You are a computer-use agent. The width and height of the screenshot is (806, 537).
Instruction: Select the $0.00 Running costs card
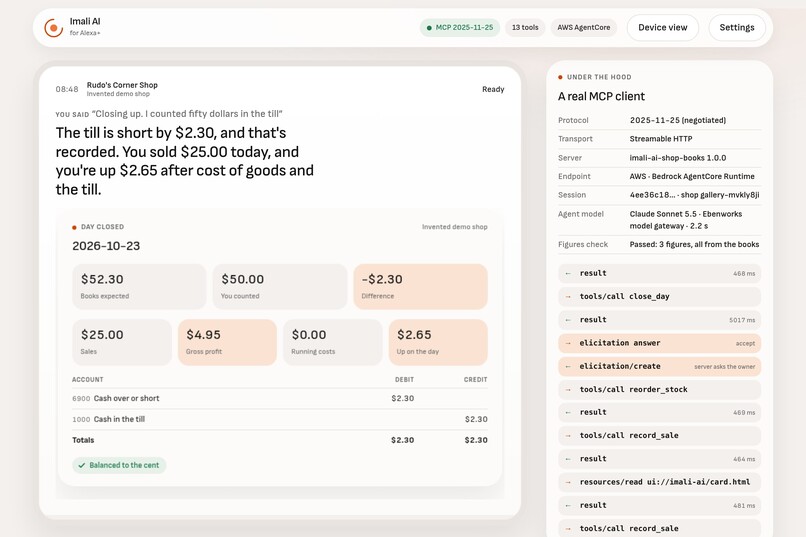pos(333,342)
